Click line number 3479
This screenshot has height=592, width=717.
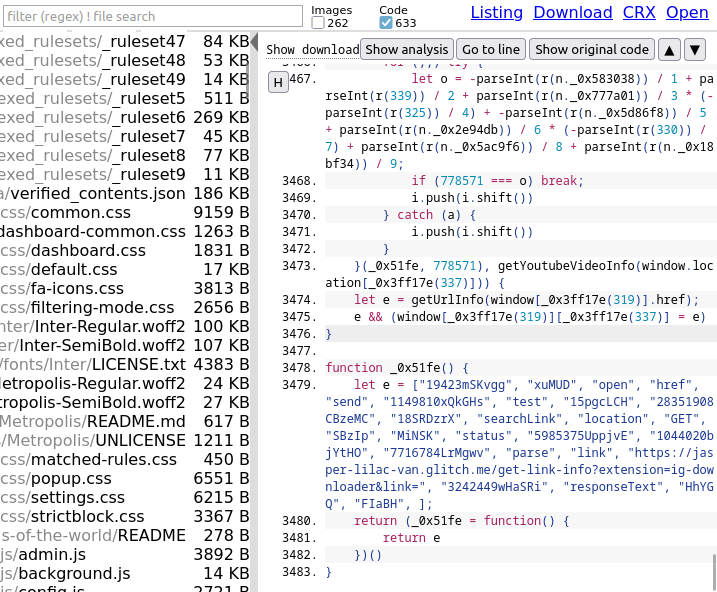click(300, 385)
